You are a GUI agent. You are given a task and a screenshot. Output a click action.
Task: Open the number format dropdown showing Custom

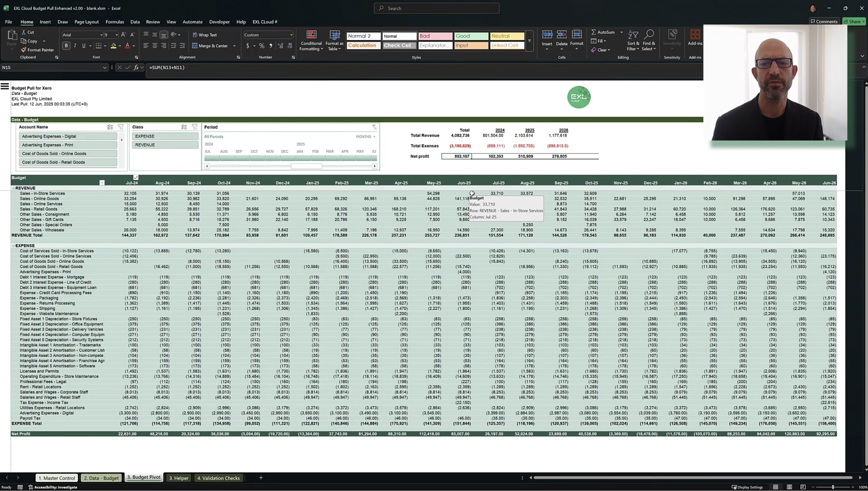(x=291, y=35)
